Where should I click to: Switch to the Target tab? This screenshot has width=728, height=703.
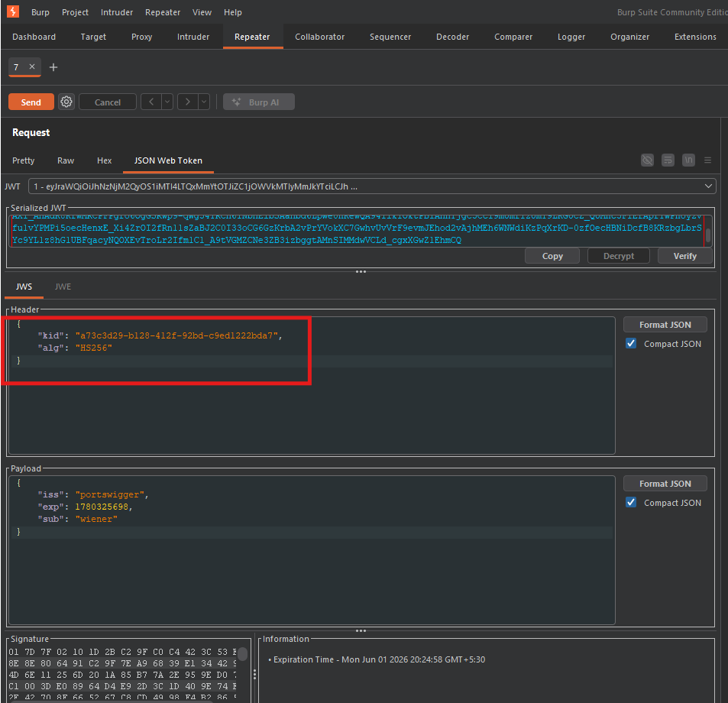pos(93,37)
